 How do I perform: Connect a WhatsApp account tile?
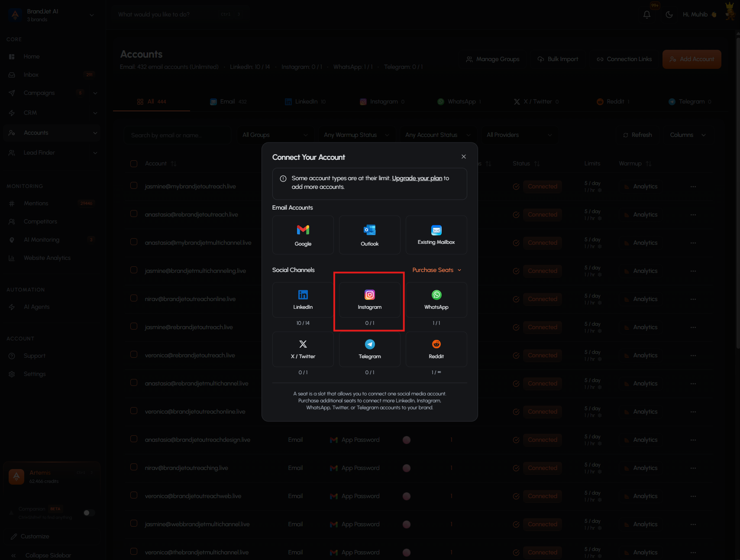click(x=436, y=300)
